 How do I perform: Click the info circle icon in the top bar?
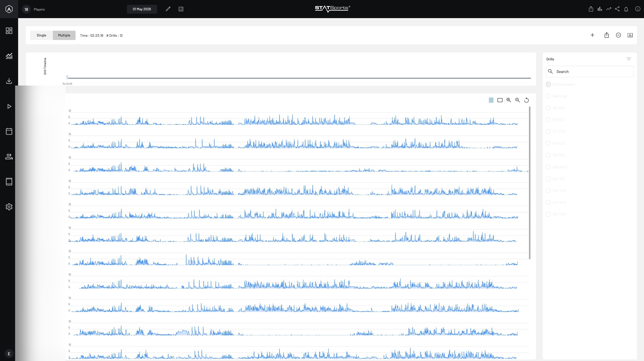(x=638, y=9)
